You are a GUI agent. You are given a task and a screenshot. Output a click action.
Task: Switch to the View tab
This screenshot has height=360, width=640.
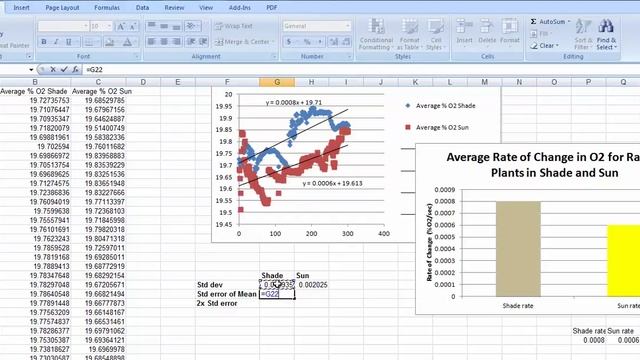point(206,7)
